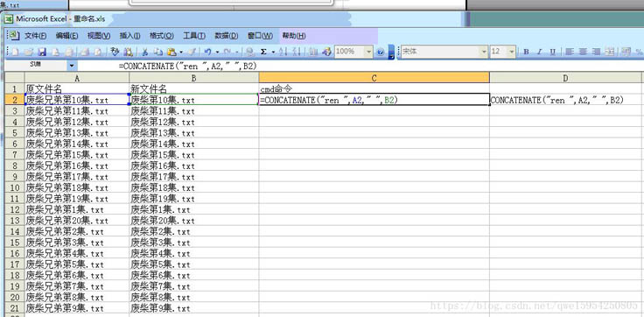The image size is (644, 317).
Task: Expand the AutoSum functions dropdown arrow
Action: (x=273, y=52)
